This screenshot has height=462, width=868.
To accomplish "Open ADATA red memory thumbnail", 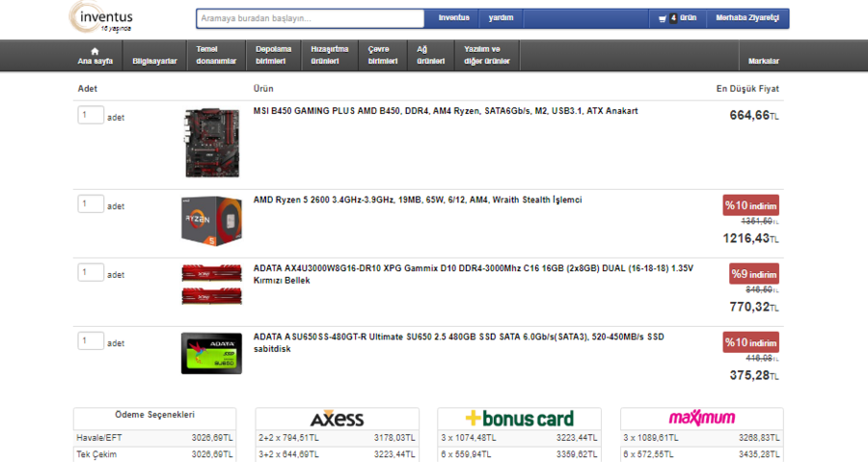I will tap(211, 285).
